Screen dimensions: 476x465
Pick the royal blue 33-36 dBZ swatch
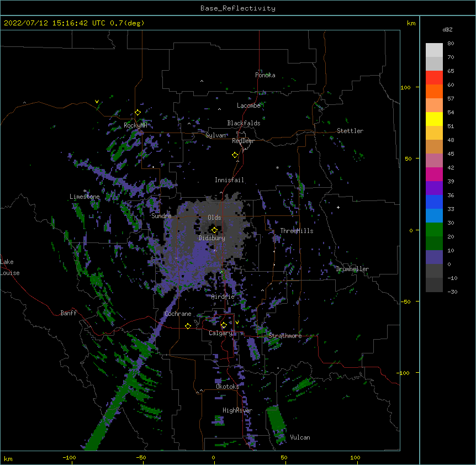tap(434, 202)
